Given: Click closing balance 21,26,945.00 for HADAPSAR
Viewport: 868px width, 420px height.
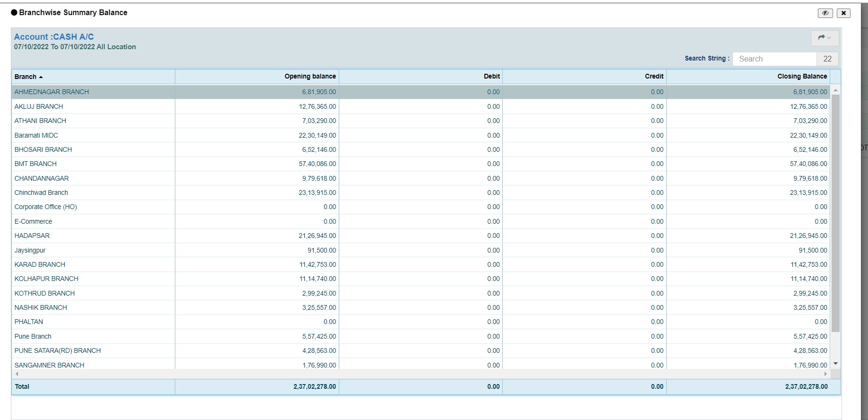Looking at the screenshot, I should tap(808, 236).
